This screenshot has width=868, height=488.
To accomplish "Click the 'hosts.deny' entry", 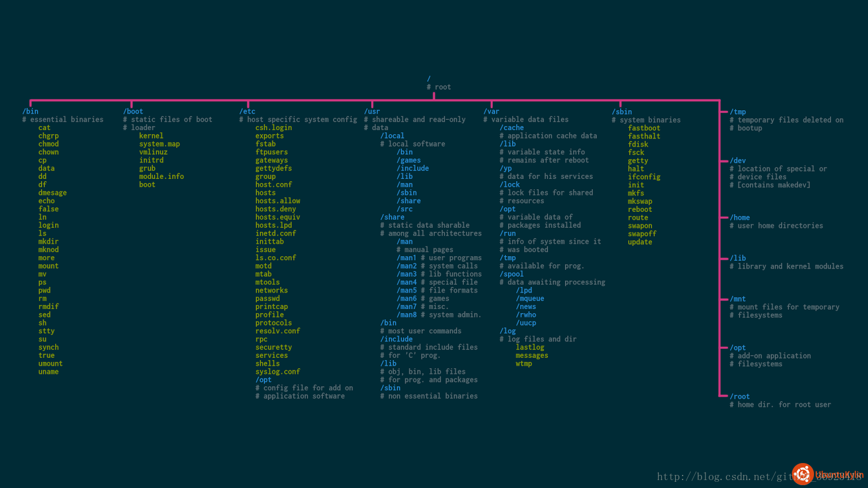I will pyautogui.click(x=276, y=209).
